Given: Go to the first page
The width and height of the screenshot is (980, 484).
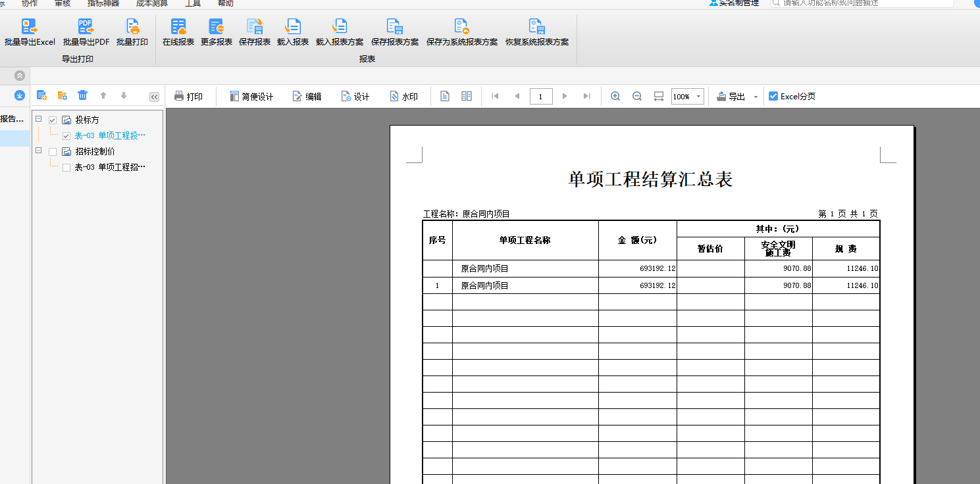Looking at the screenshot, I should pos(495,96).
